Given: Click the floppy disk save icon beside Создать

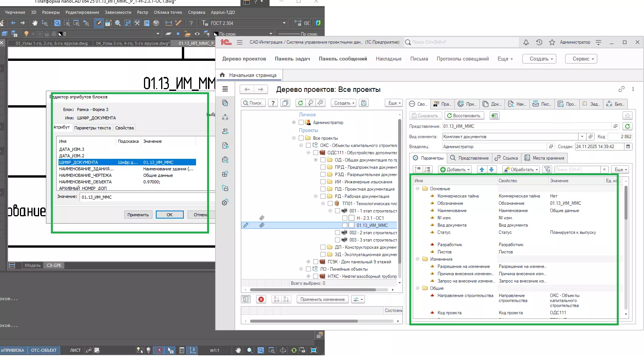Looking at the screenshot, I should click(364, 103).
